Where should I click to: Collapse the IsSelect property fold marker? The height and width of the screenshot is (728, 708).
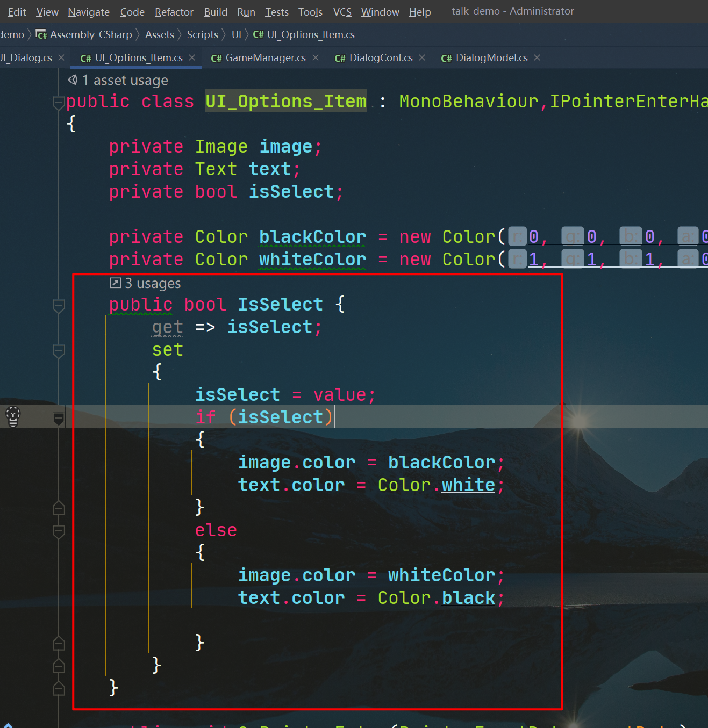point(59,305)
